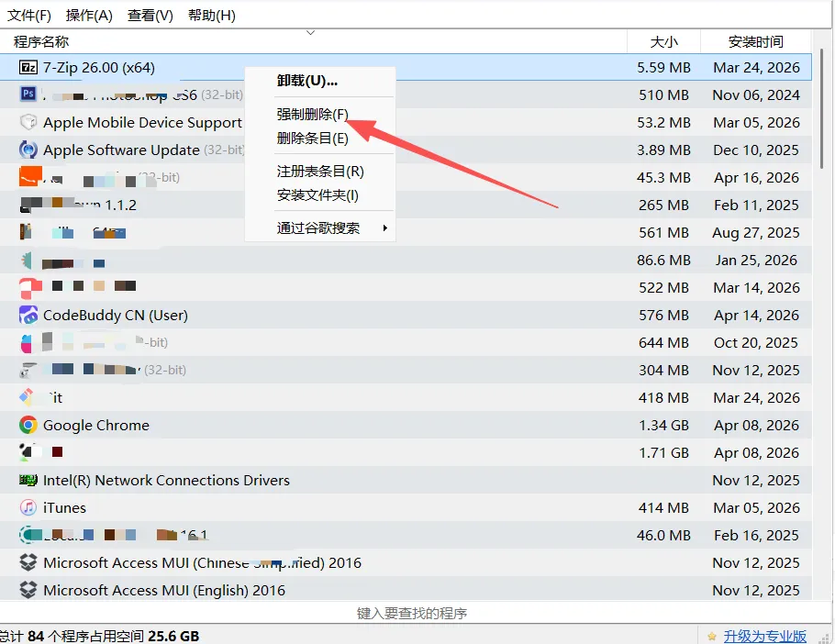Click the iTunes music note icon
This screenshot has width=835, height=644.
point(28,507)
